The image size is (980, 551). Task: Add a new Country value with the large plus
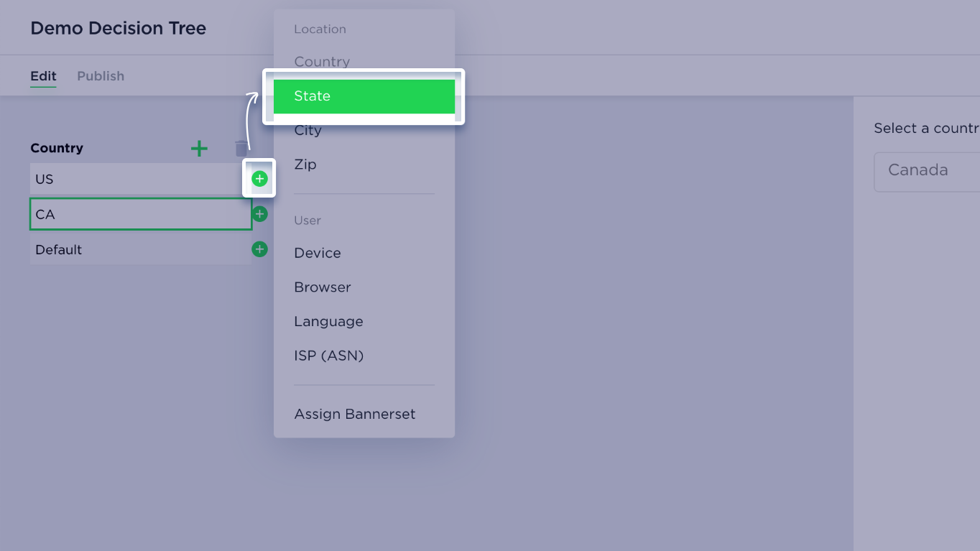click(x=199, y=149)
